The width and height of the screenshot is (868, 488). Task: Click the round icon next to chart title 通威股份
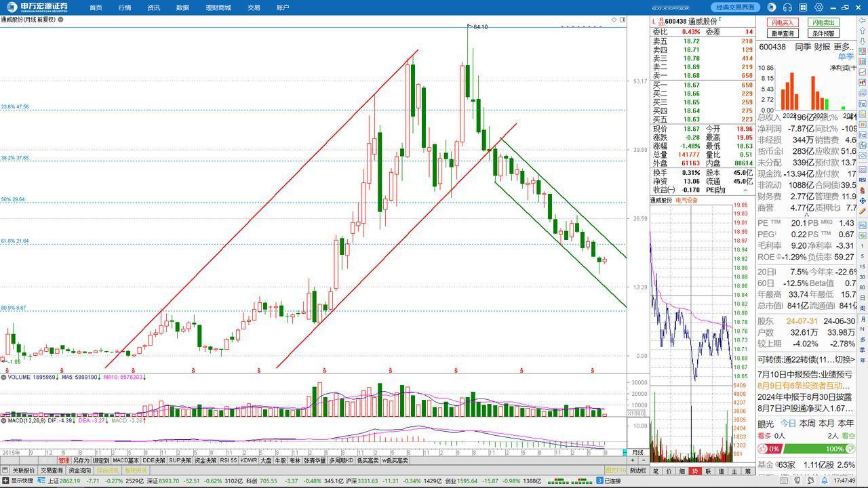60,20
